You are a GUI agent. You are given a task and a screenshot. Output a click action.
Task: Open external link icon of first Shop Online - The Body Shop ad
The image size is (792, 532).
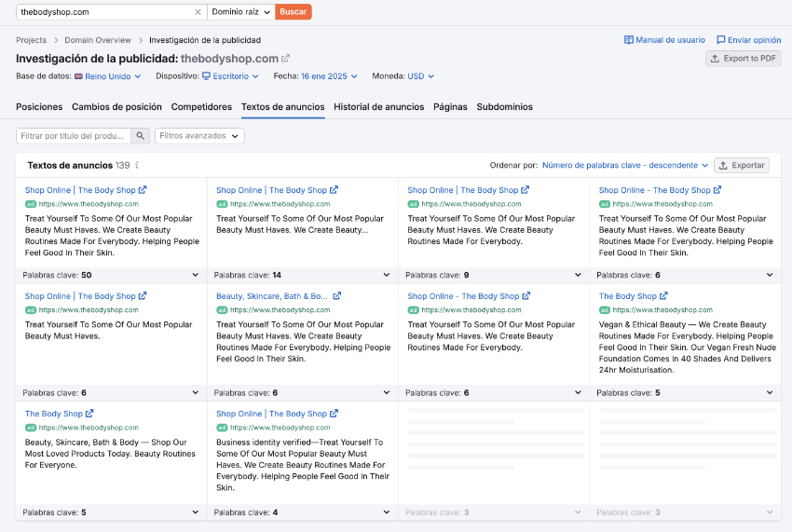717,190
